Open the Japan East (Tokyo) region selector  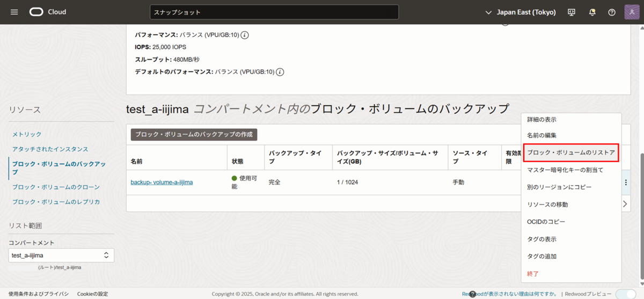(520, 12)
